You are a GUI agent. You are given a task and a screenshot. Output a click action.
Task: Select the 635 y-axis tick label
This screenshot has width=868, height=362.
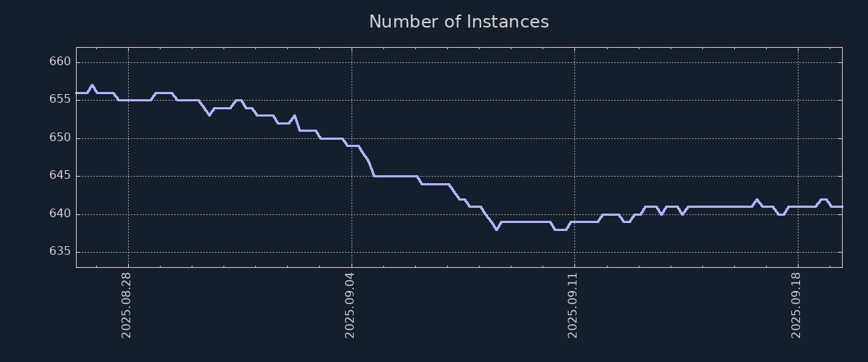click(61, 252)
